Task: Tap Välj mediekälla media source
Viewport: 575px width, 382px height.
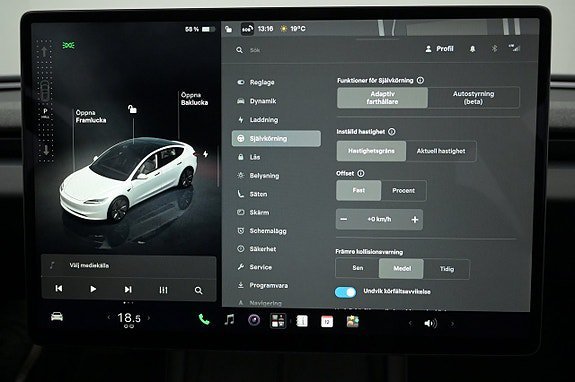Action: click(89, 265)
